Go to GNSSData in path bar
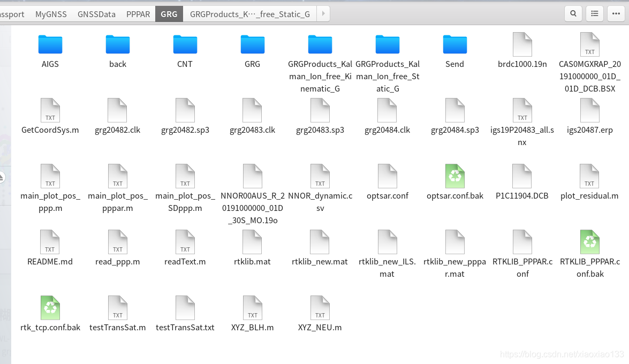This screenshot has width=629, height=364. point(96,14)
